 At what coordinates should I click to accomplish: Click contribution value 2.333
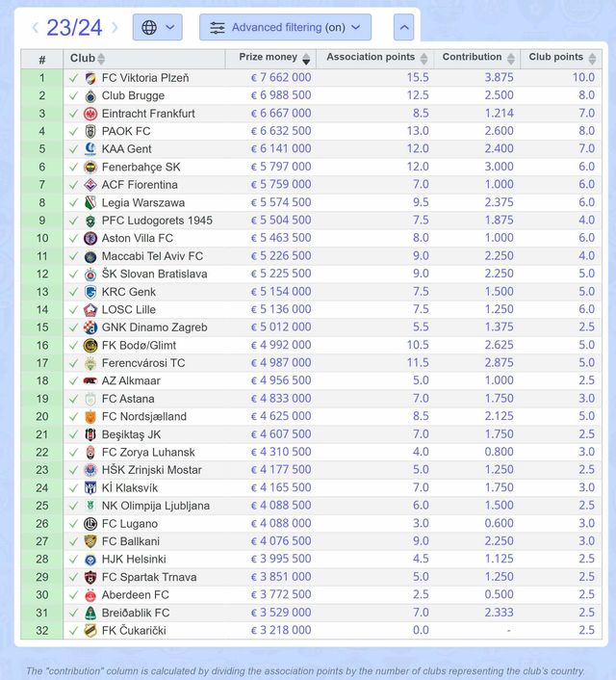click(x=499, y=613)
